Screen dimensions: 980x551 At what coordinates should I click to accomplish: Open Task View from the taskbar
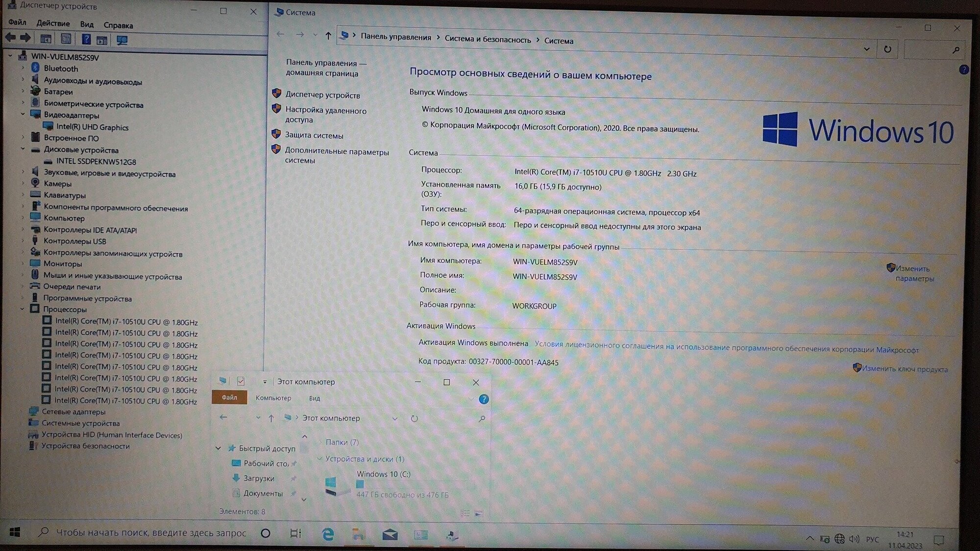coord(295,533)
